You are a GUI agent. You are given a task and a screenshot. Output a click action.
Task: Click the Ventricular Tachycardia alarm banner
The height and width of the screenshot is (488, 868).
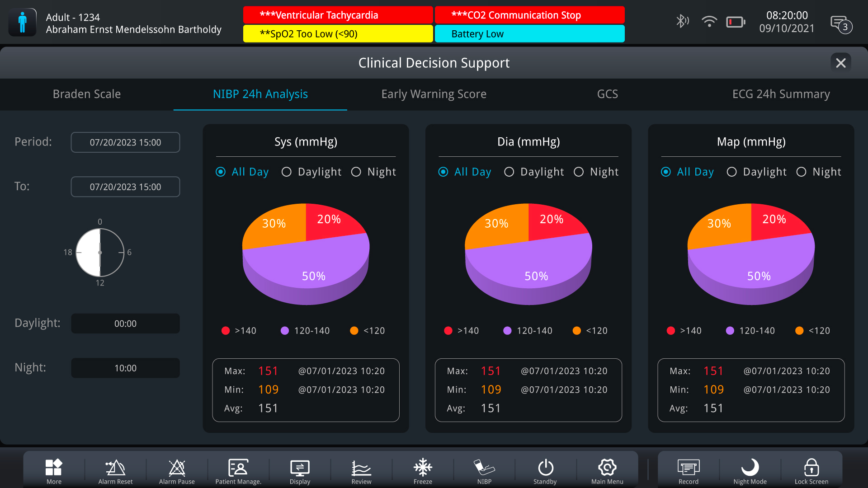338,15
